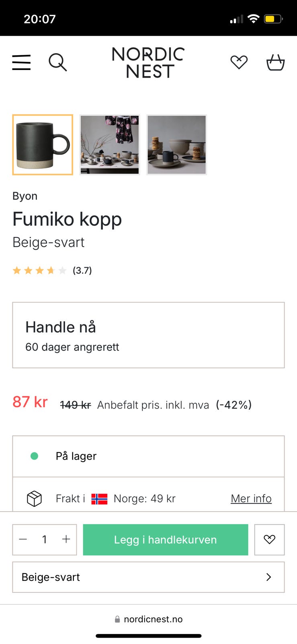This screenshot has height=644, width=297.
Task: Click the Nordic Nest logo
Action: 148,62
